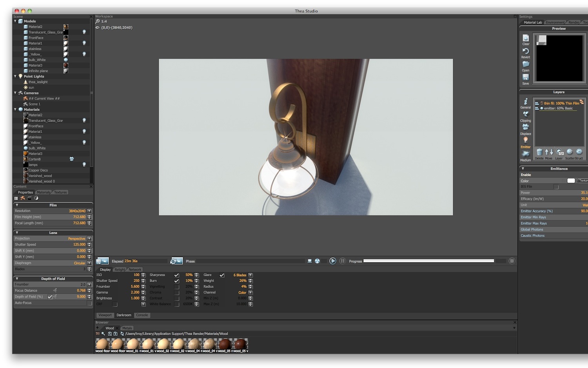Click the render Progress bar
The height and width of the screenshot is (368, 588).
click(x=428, y=261)
